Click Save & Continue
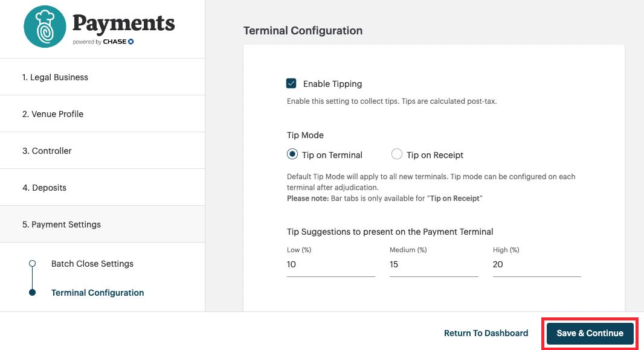Viewport: 644px width, 350px height. pyautogui.click(x=589, y=332)
